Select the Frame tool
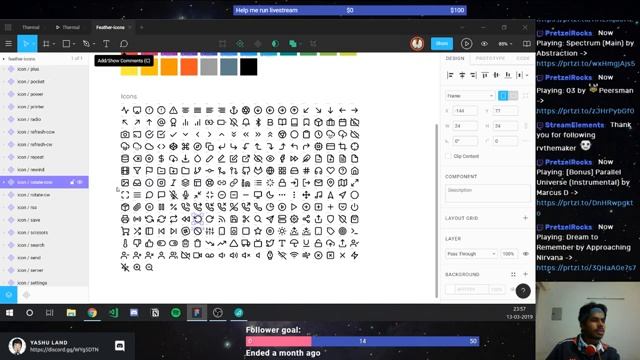Screen dimensions: 640x360 click(46, 44)
